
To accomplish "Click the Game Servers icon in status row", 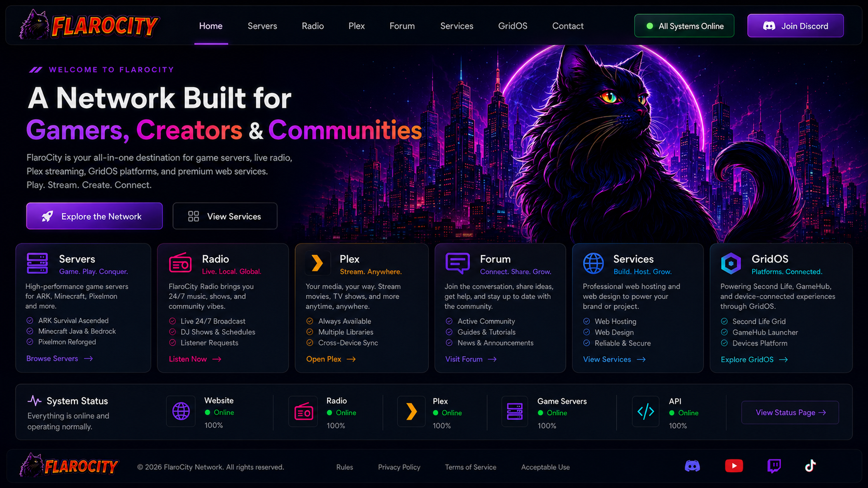I will (514, 412).
